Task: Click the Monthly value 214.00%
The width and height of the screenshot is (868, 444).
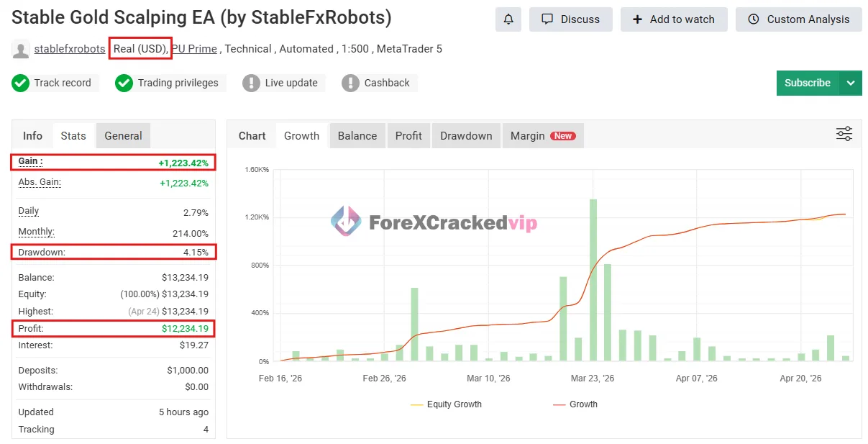Action: tap(191, 234)
